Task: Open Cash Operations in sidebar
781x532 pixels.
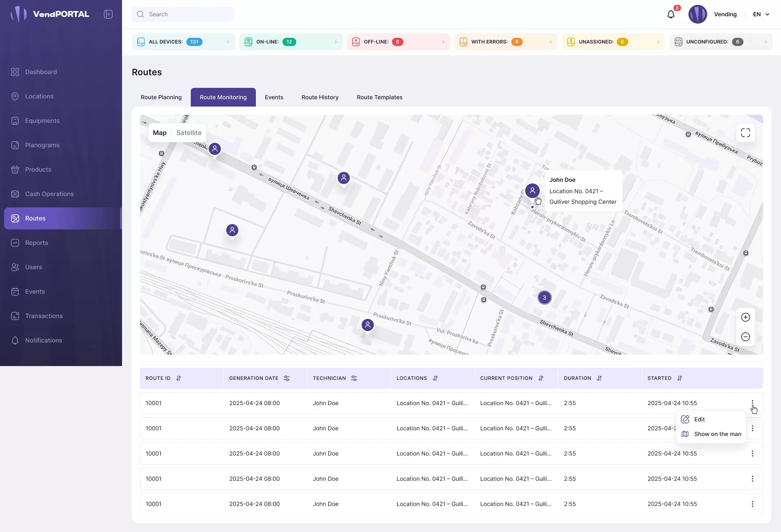Action: point(49,194)
